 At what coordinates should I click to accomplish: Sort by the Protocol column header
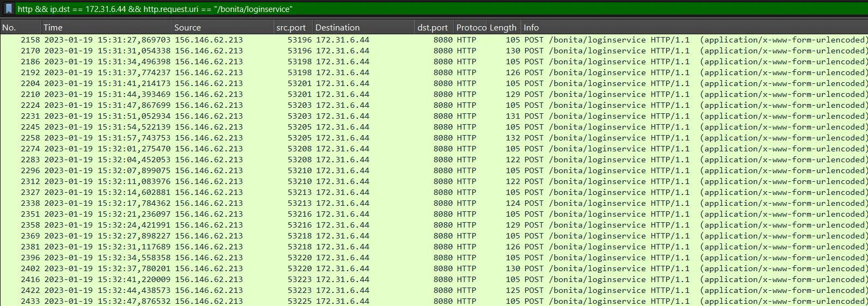[471, 27]
